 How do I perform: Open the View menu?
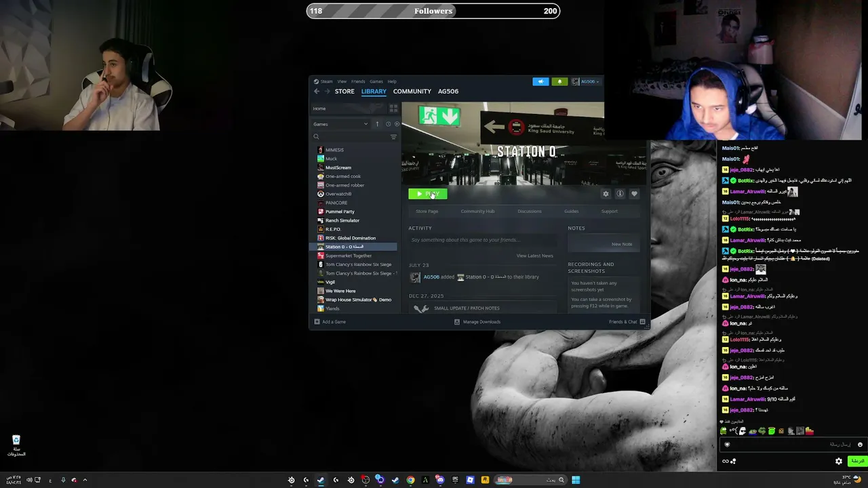[x=342, y=81]
